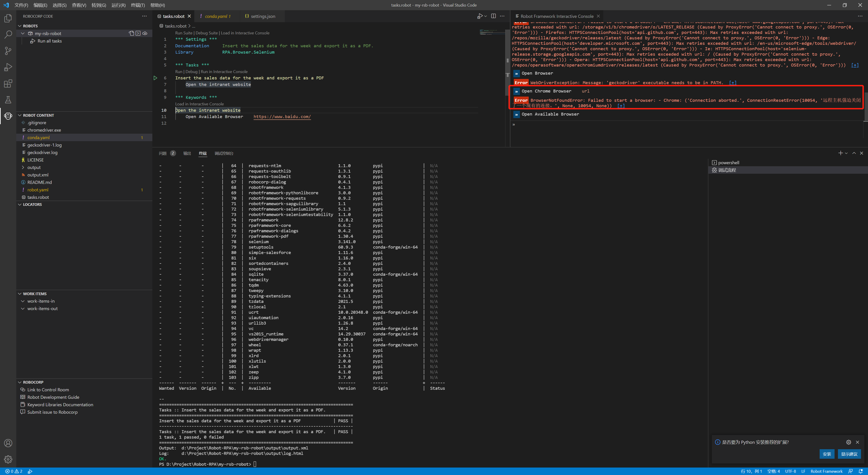Maximize the terminal panel with the caret
This screenshot has width=868, height=475.
click(854, 153)
